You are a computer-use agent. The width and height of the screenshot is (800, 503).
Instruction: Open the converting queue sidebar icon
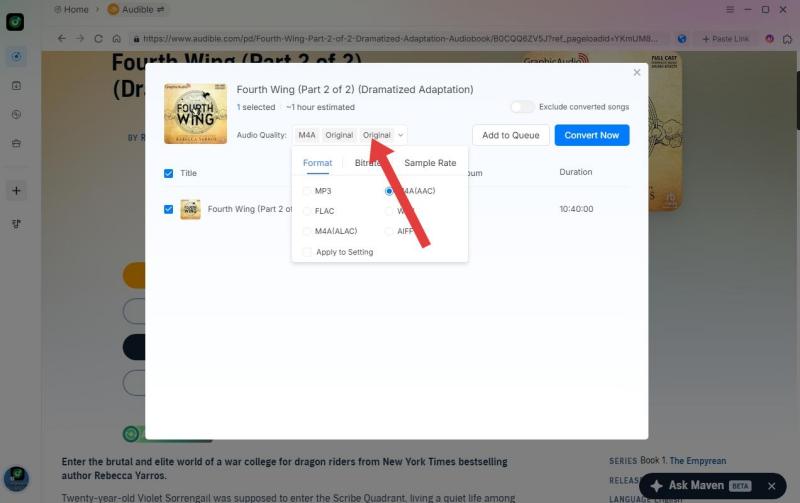coord(16,86)
